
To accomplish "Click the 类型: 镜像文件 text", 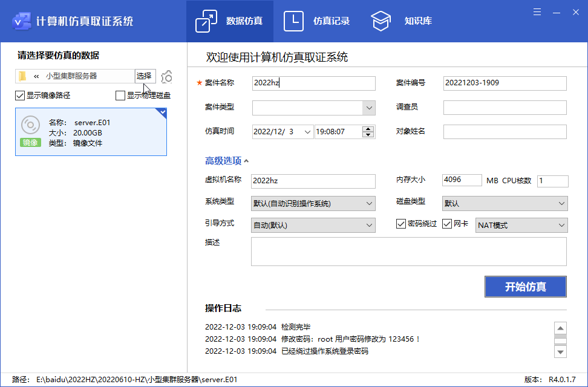I will coord(76,143).
